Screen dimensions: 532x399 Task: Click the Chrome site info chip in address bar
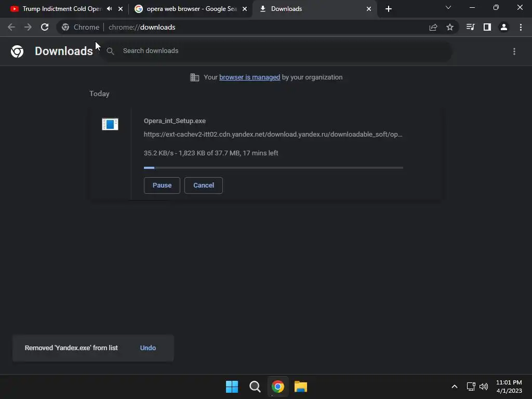pyautogui.click(x=81, y=27)
